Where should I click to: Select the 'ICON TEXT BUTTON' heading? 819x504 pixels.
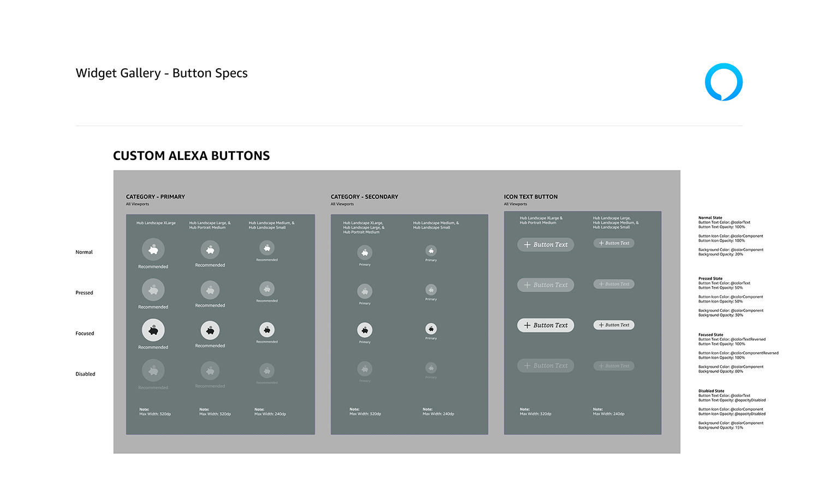tap(531, 197)
